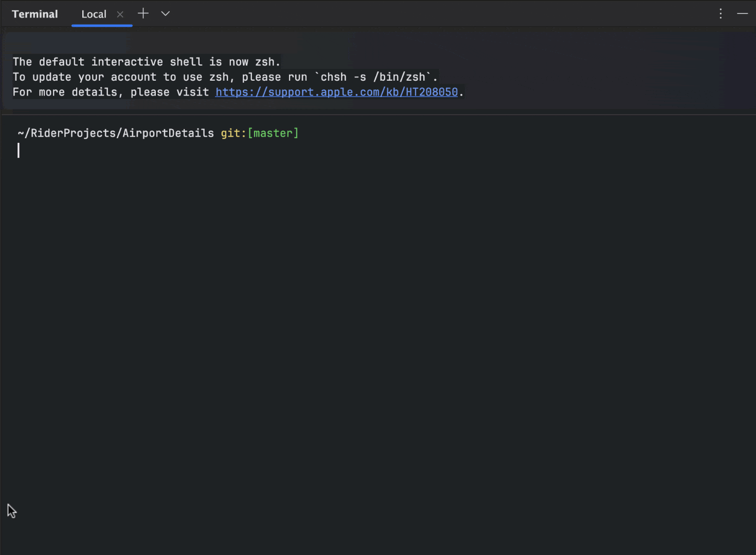Hide the Terminal tool window

[742, 14]
